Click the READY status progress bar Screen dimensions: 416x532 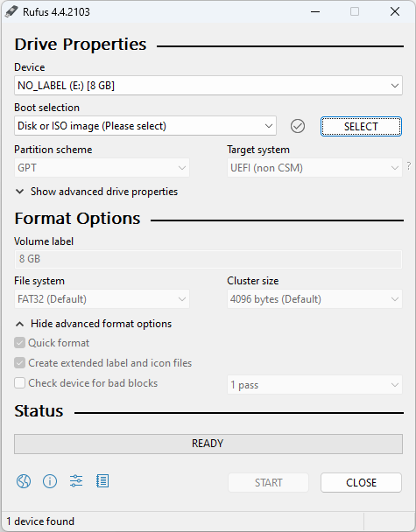[x=208, y=444]
